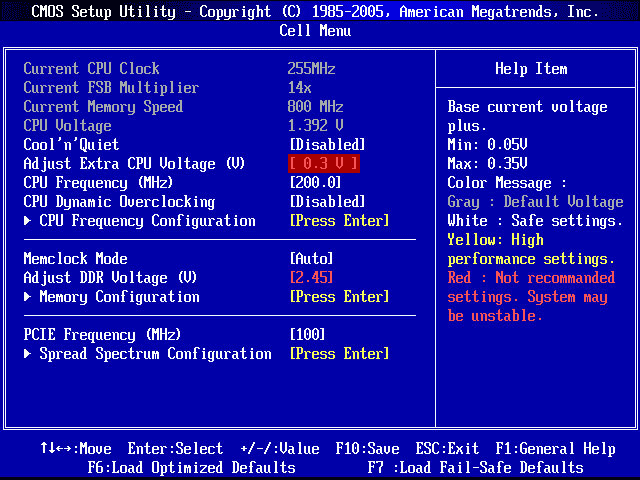This screenshot has height=480, width=640.
Task: Click the Cell Menu title
Action: [x=315, y=31]
